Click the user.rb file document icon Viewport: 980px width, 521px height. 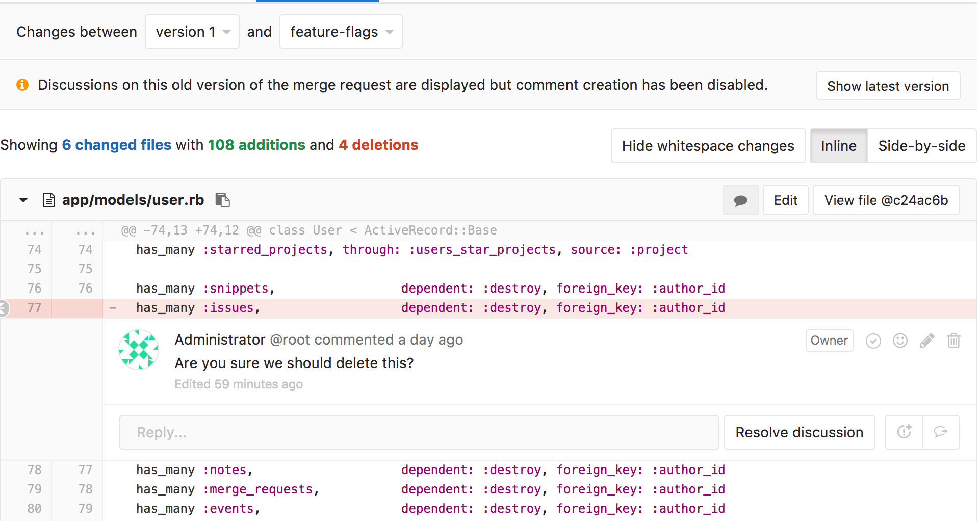click(x=49, y=200)
